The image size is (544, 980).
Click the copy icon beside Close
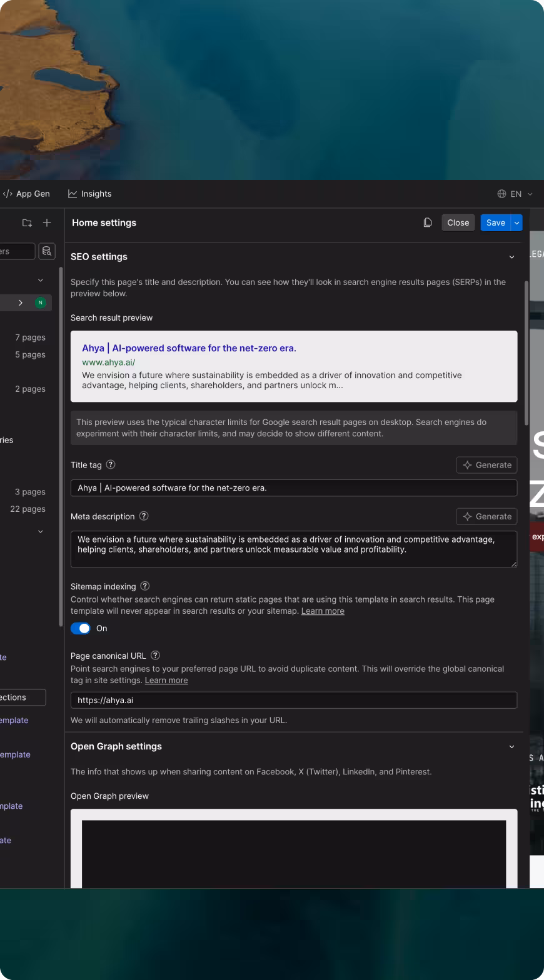(x=428, y=222)
